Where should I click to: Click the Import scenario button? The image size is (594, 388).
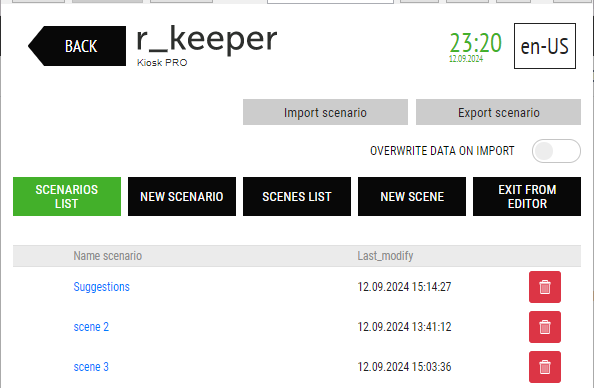(325, 112)
